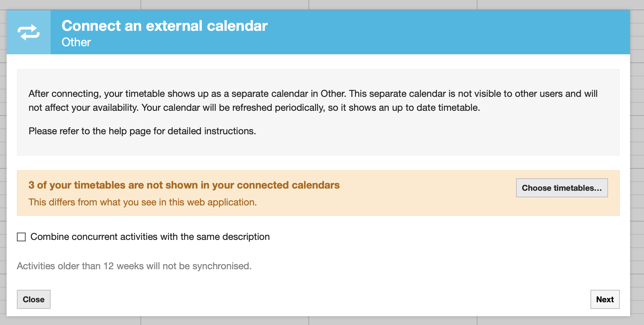Select the 'Other' subtitle in header

tap(76, 42)
